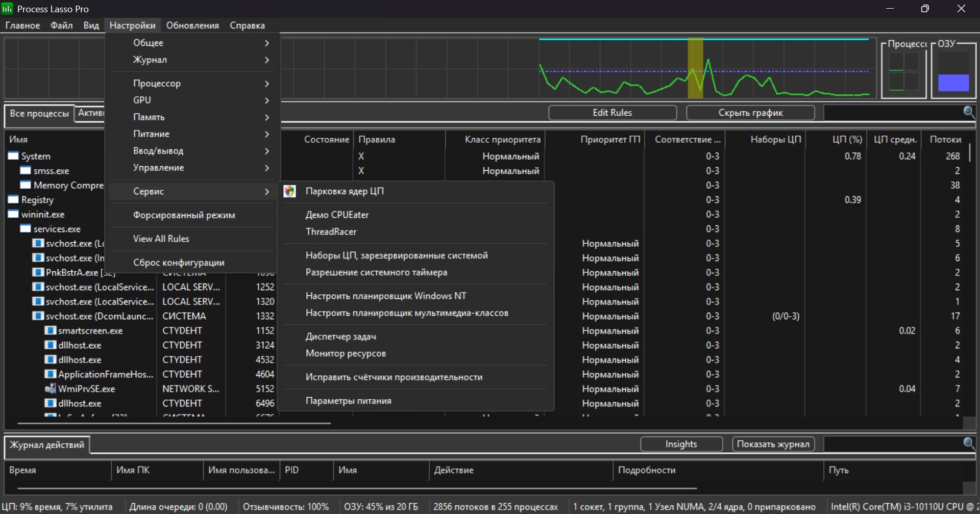Sort by the Потоки column header

(945, 139)
